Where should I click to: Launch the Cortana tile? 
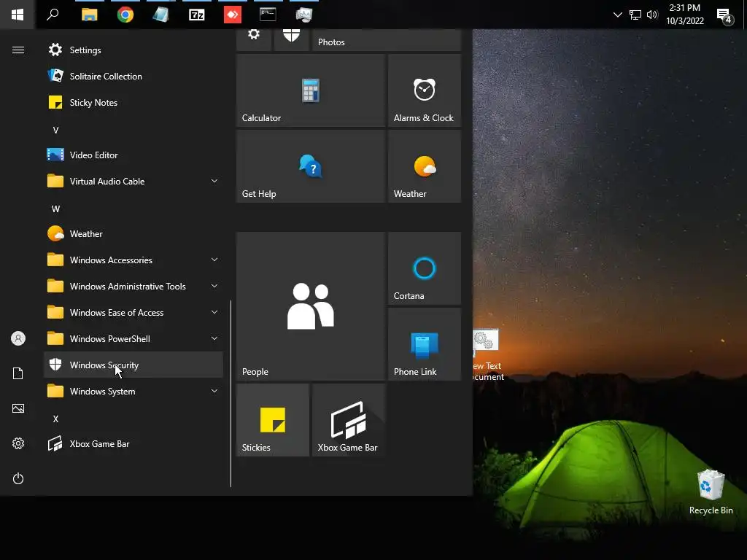[x=425, y=268]
